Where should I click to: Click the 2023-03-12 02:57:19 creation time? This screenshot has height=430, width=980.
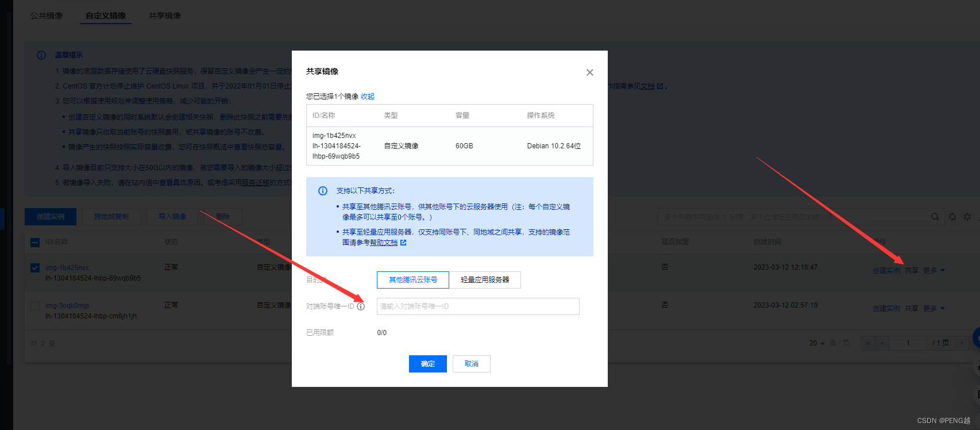point(785,305)
